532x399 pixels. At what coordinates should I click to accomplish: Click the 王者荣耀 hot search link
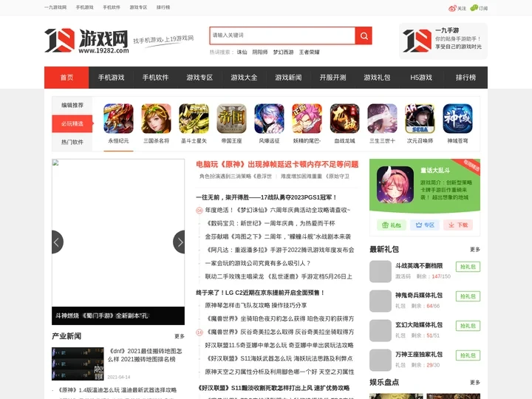309,52
